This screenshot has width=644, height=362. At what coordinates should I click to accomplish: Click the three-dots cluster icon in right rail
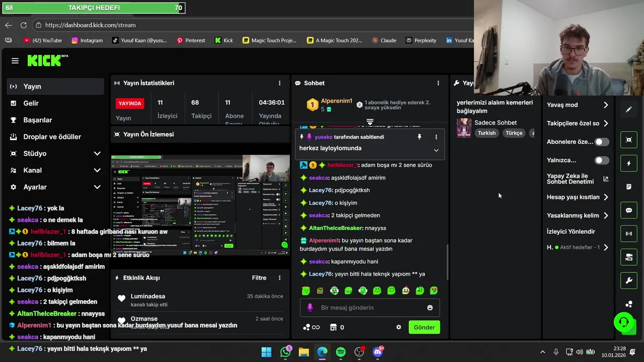tap(629, 304)
